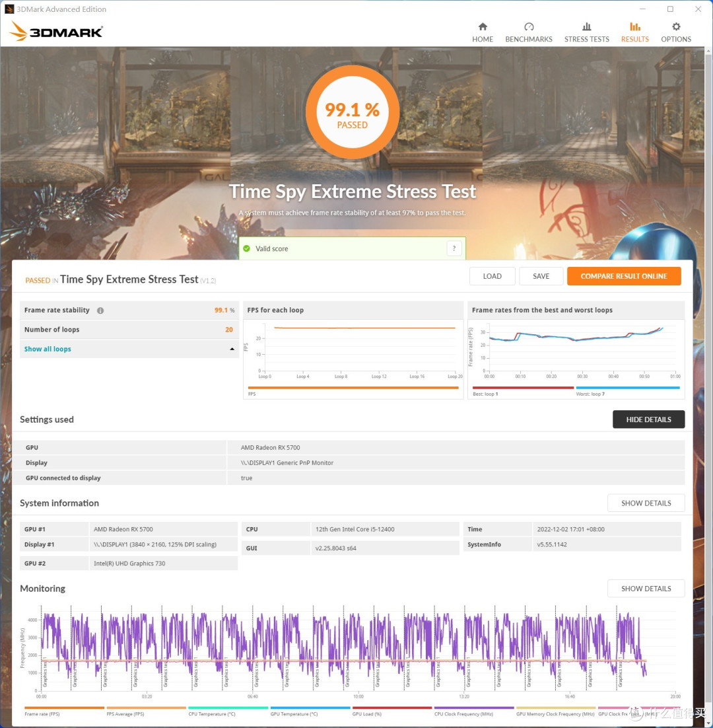Click the Worst: loop 7 legend
This screenshot has height=728, width=713.
click(627, 391)
